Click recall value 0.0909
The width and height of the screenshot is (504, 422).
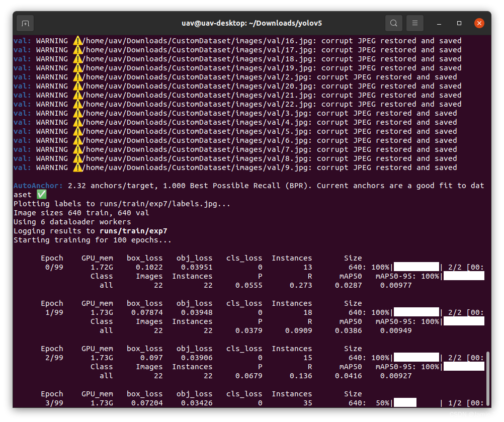(299, 331)
